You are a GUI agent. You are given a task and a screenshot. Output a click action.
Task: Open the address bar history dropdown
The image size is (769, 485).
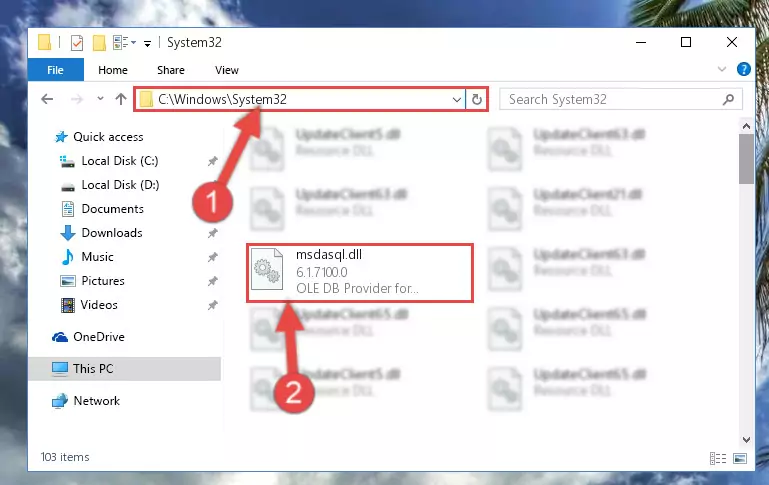(457, 100)
